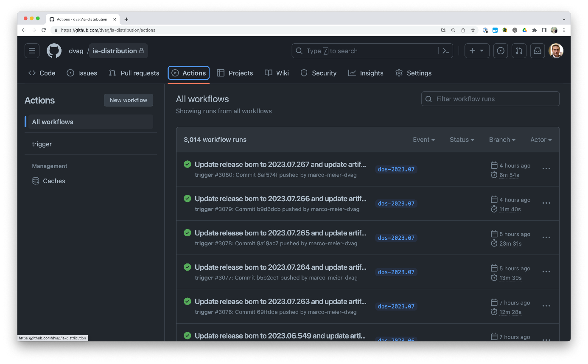Click dos-2023.07 branch label on run #3076
The image size is (588, 364).
[396, 306]
